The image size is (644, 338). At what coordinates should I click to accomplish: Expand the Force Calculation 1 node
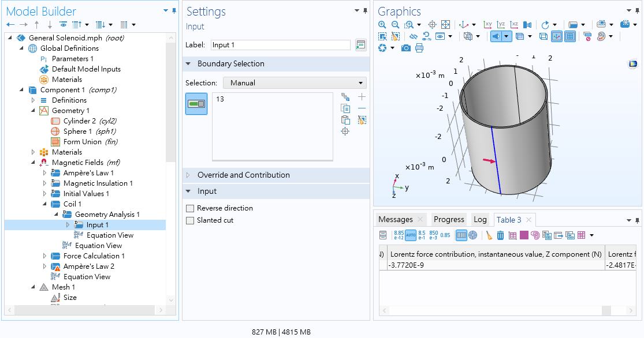pos(45,256)
